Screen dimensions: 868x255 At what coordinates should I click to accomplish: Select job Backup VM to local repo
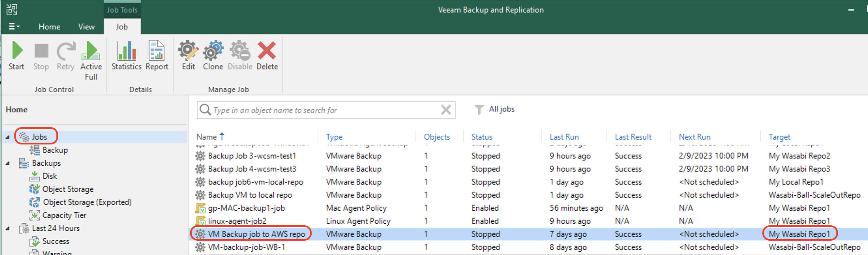528,195
